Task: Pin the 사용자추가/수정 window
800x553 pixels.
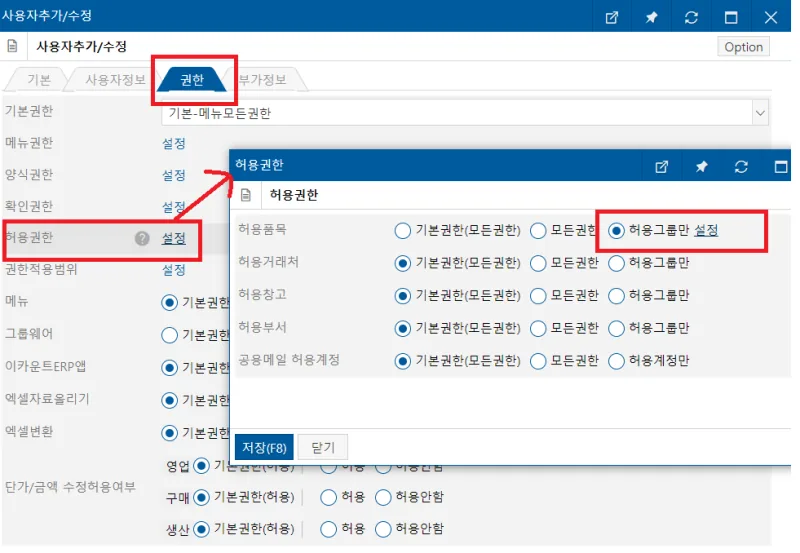Action: (651, 17)
